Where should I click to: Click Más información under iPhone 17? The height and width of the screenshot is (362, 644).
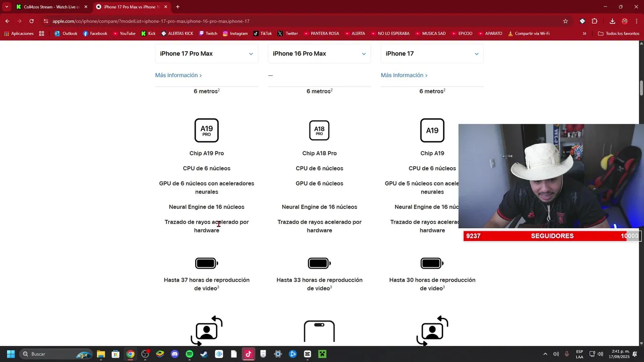404,75
